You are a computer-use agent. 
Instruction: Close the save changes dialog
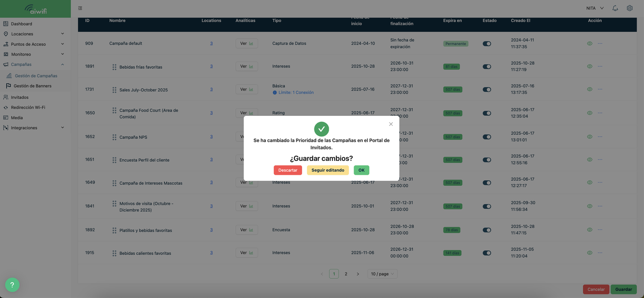point(391,124)
